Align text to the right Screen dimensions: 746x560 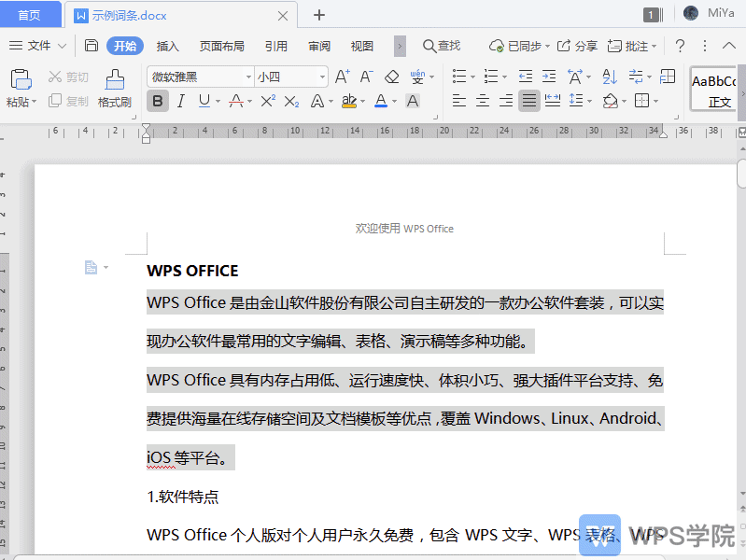tap(506, 101)
